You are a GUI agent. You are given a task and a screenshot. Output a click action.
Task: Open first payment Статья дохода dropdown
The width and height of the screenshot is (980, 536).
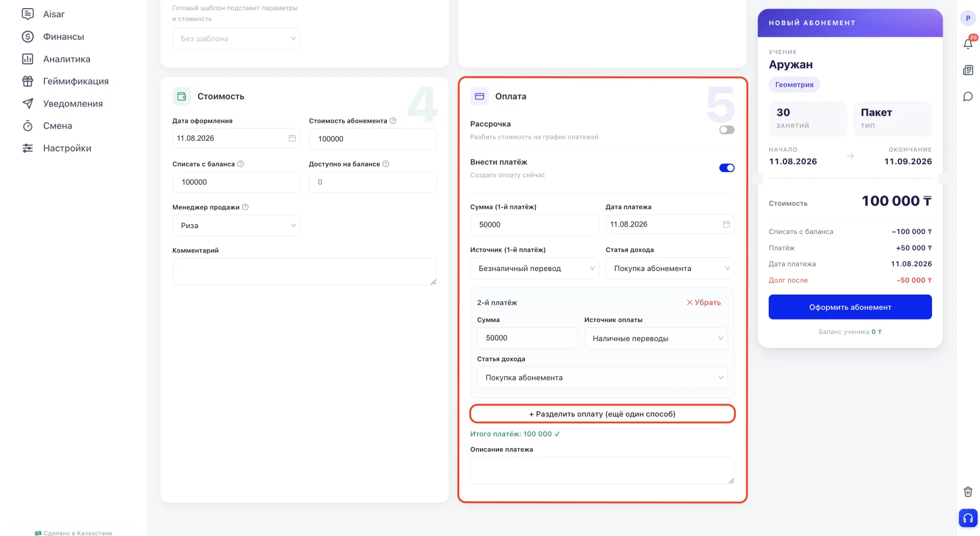pyautogui.click(x=670, y=269)
